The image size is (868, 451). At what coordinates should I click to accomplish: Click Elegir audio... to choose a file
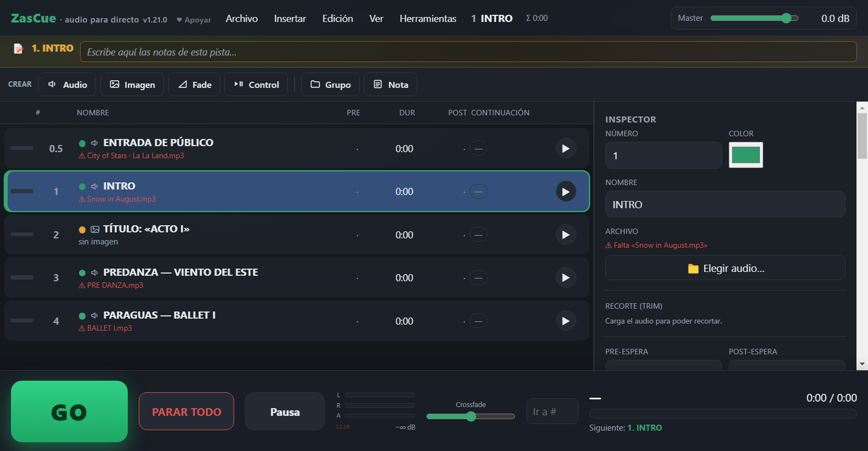tap(725, 268)
